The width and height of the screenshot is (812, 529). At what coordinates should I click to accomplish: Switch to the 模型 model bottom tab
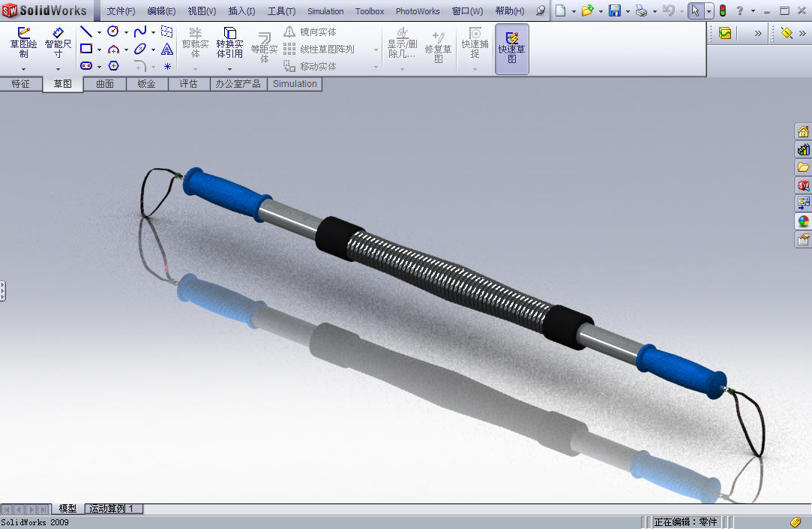click(67, 508)
